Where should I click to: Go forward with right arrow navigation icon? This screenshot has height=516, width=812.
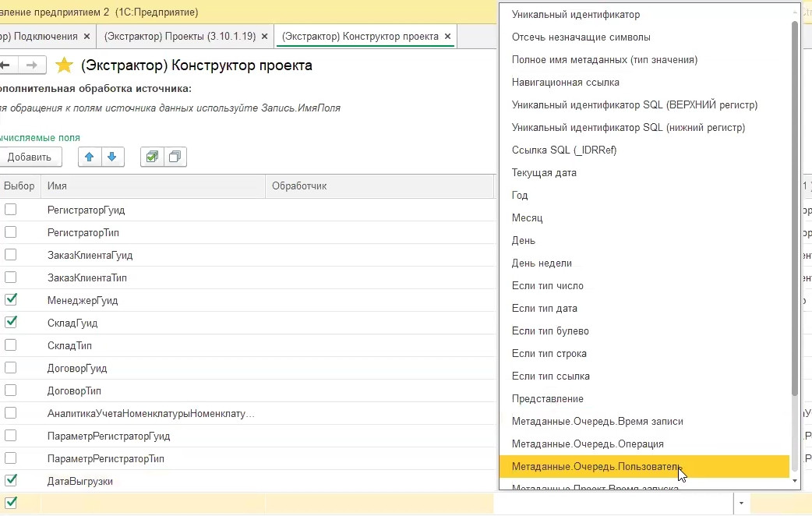point(32,65)
